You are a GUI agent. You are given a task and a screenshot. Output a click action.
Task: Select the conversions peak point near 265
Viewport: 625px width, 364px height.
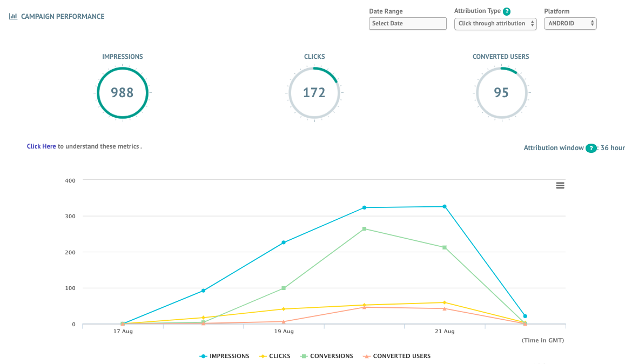pos(364,229)
